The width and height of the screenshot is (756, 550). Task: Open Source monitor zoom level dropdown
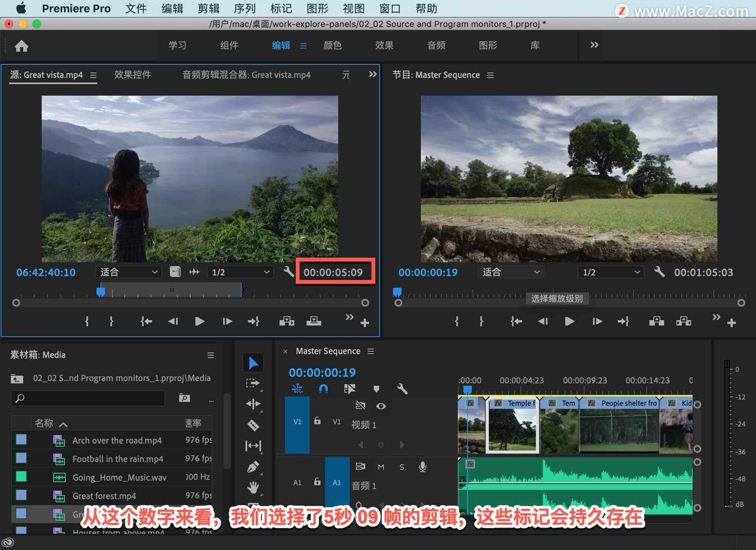tap(128, 272)
